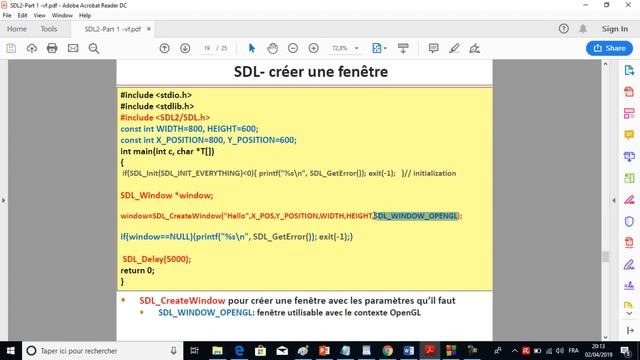
Task: Open Edit PDF tool in right pane
Action: (629, 113)
